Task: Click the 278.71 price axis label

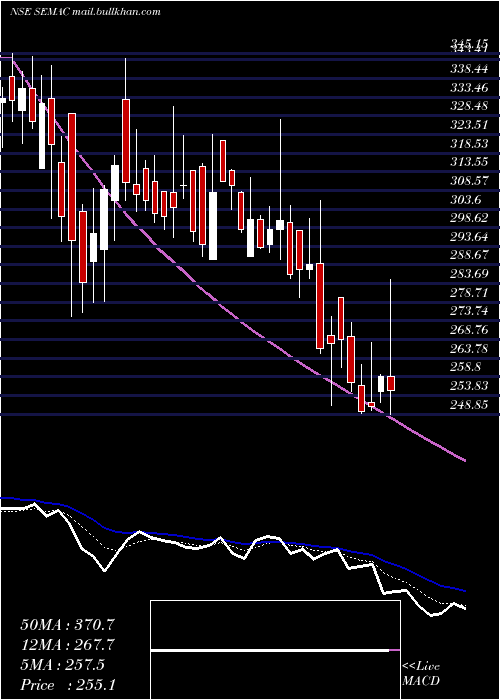Action: pyautogui.click(x=469, y=292)
